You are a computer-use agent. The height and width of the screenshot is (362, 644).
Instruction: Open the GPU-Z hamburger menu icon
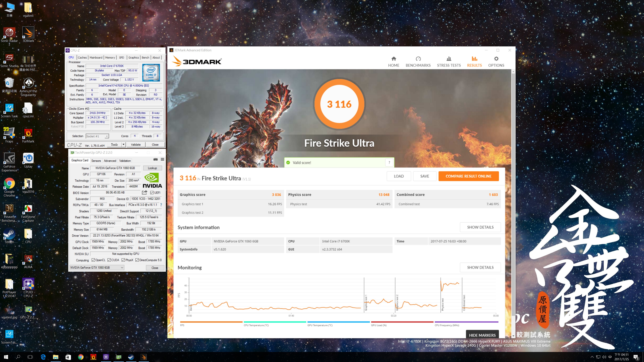pyautogui.click(x=163, y=159)
